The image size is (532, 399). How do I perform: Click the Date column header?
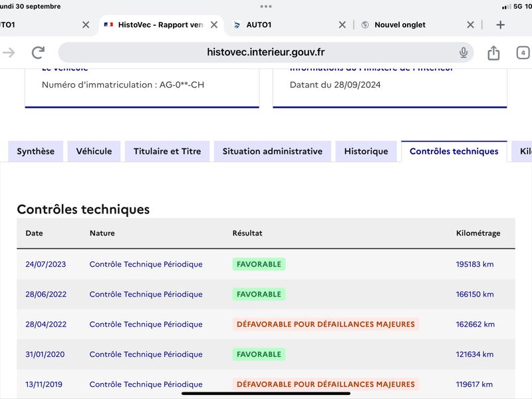click(x=35, y=233)
